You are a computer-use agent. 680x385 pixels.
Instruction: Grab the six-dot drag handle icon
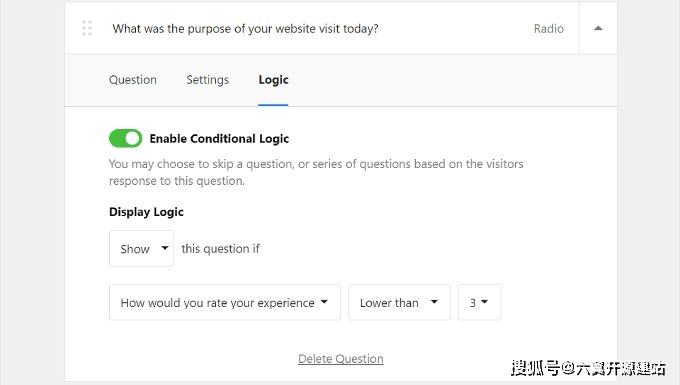pyautogui.click(x=87, y=28)
